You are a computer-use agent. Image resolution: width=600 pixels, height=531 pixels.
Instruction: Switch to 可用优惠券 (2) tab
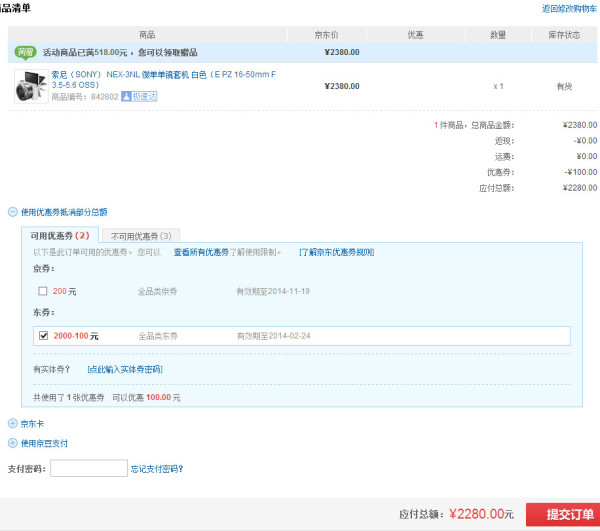(x=60, y=236)
